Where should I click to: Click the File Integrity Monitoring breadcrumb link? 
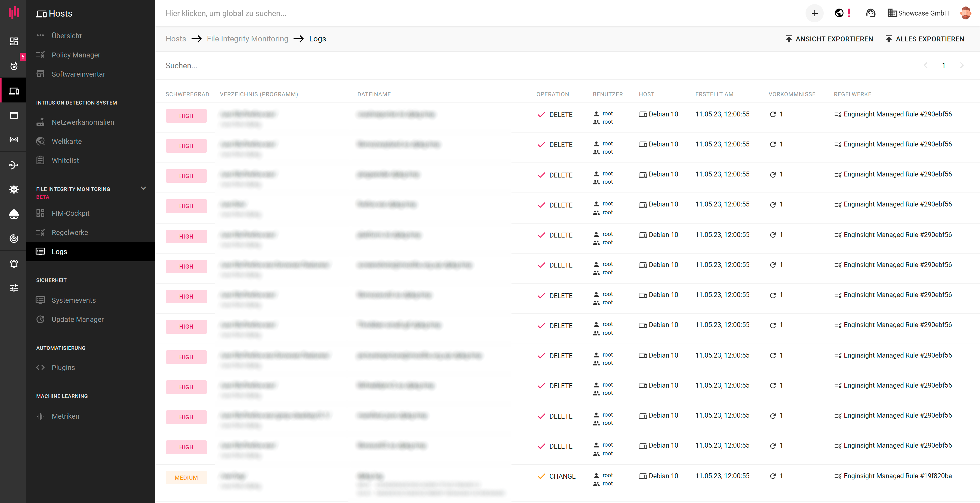click(247, 39)
